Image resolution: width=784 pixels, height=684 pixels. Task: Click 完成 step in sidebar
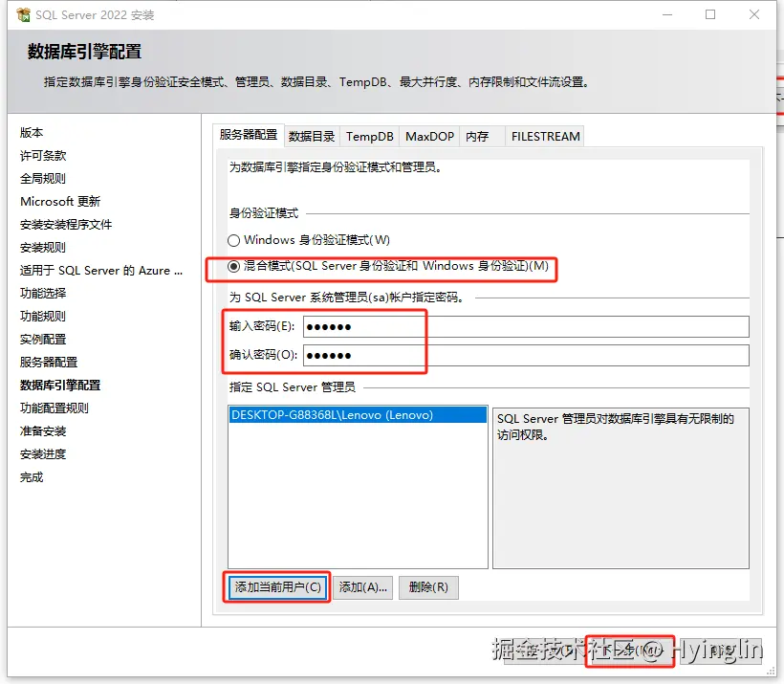[32, 477]
